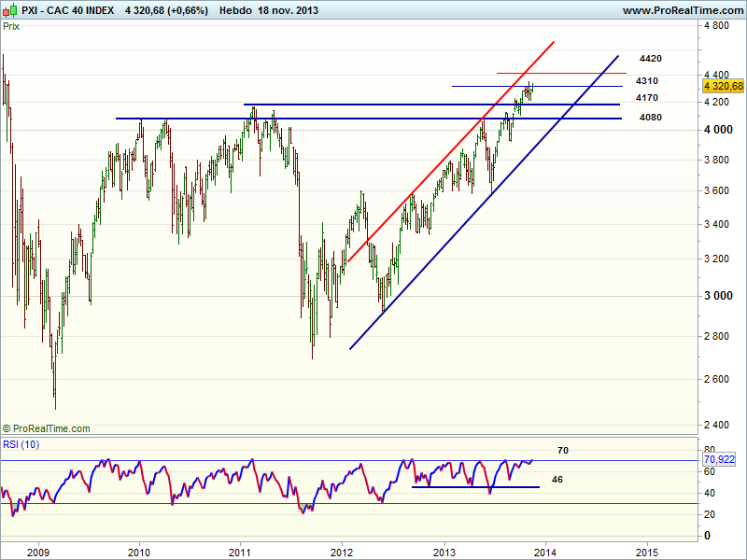Click the yellow 4 320,68 price tag
This screenshot has width=747, height=560.
(723, 86)
